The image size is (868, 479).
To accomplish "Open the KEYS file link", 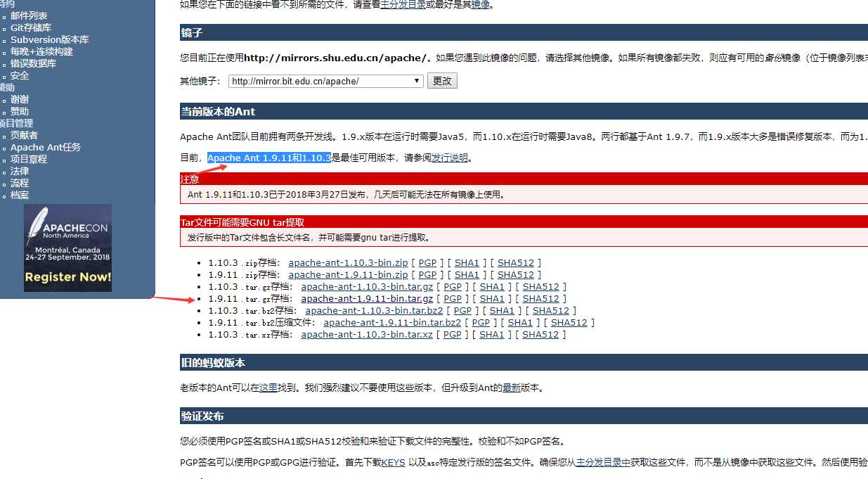I will pyautogui.click(x=393, y=462).
